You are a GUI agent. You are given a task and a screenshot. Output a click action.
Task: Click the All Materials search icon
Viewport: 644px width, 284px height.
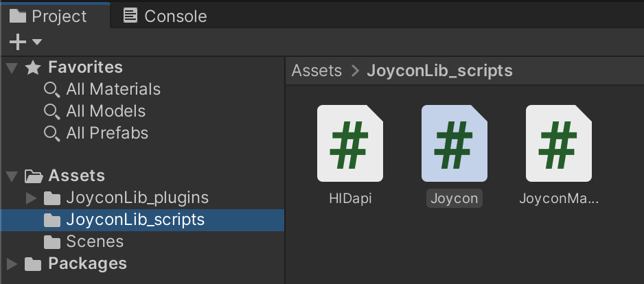coord(51,89)
